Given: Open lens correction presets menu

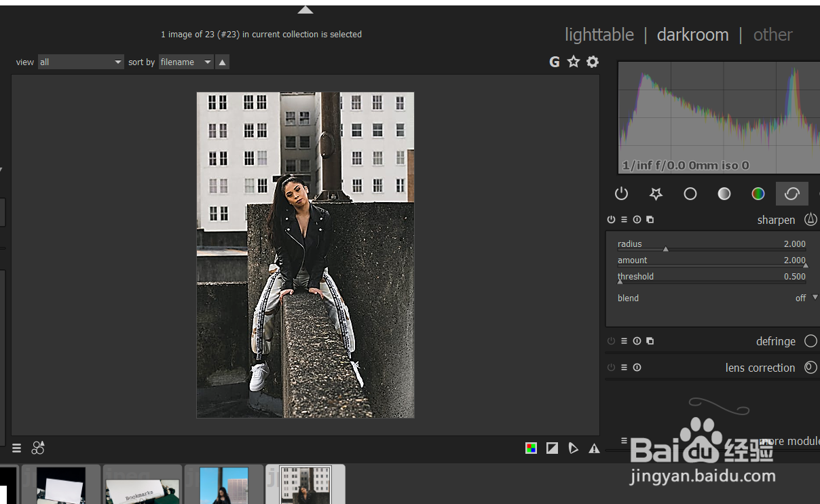Looking at the screenshot, I should coord(624,368).
